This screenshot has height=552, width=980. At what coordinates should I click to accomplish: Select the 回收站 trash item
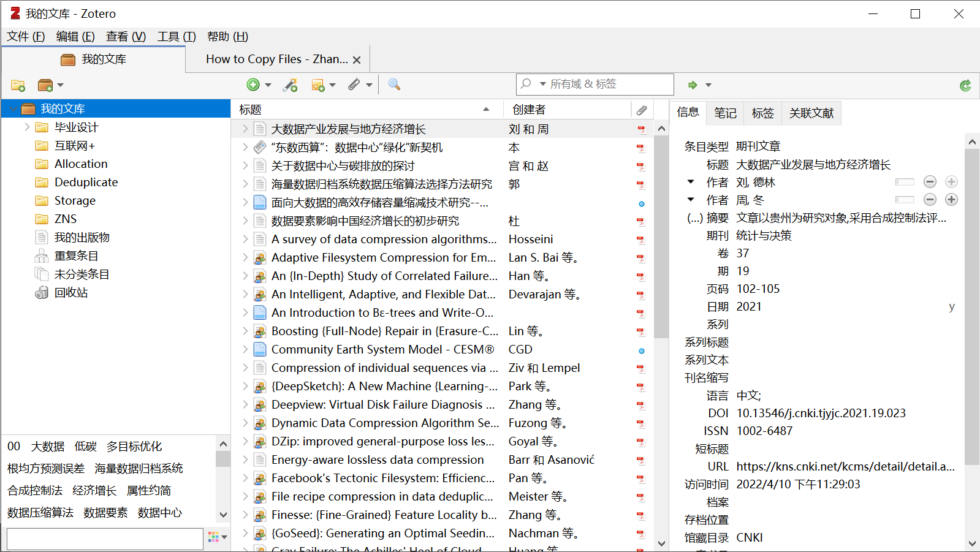pyautogui.click(x=71, y=293)
